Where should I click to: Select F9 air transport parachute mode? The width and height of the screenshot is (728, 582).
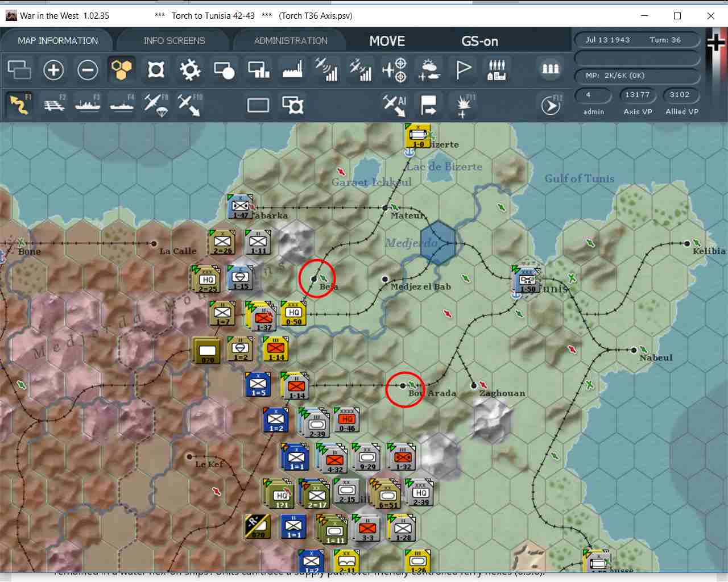click(156, 105)
